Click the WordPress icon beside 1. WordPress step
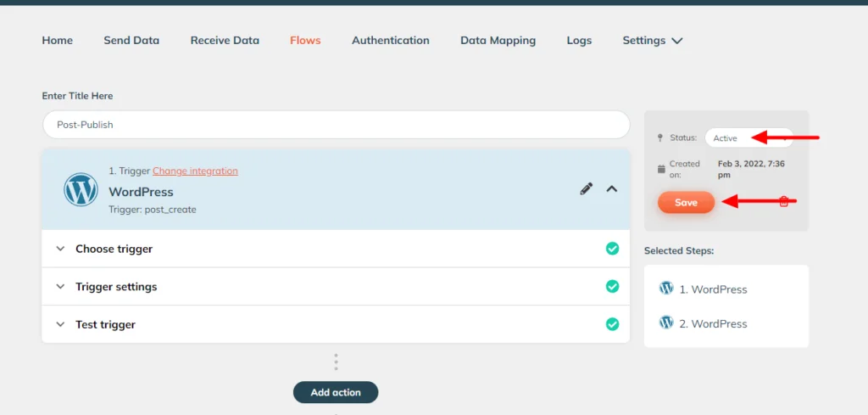The image size is (868, 415). point(666,288)
